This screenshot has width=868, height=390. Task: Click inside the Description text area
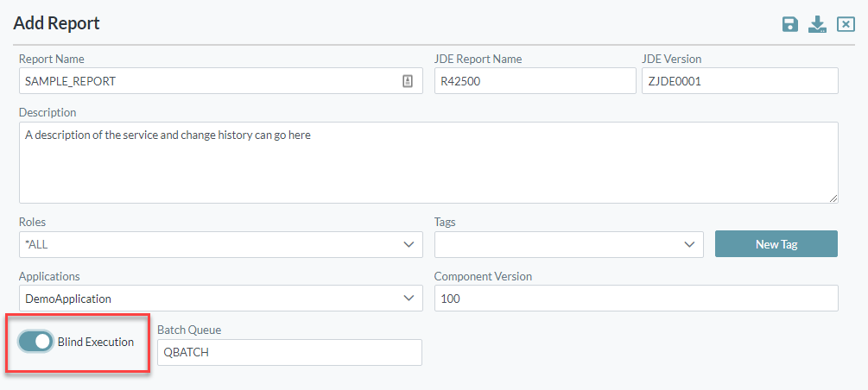click(x=428, y=162)
